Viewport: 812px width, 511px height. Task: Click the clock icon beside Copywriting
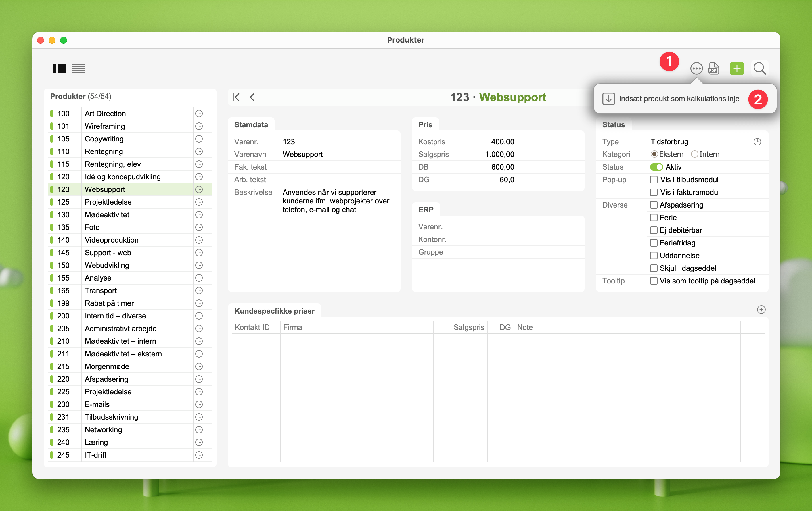199,139
